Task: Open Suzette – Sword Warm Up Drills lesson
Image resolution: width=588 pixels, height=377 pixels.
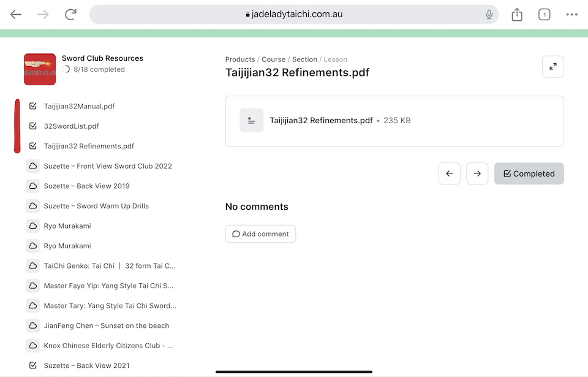Action: 96,206
